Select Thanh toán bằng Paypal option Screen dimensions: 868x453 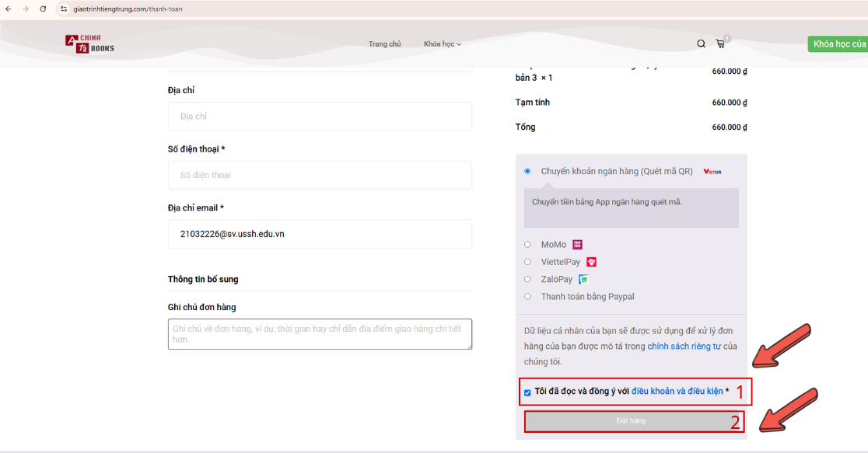[x=527, y=296]
